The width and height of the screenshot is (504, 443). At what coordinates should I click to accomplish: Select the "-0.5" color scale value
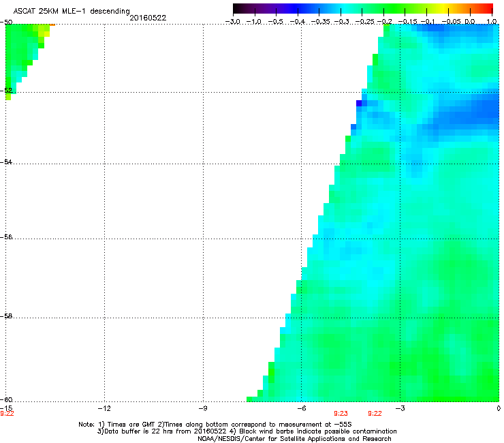click(x=275, y=22)
